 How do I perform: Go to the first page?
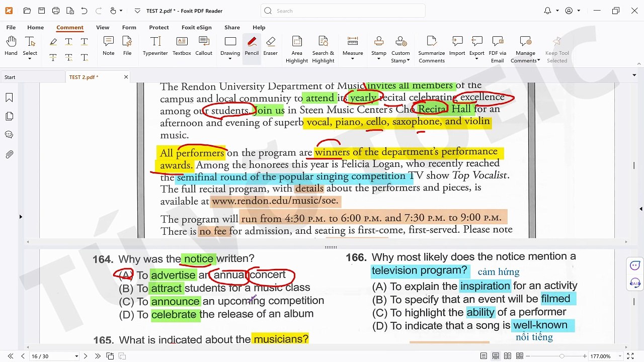point(11,356)
